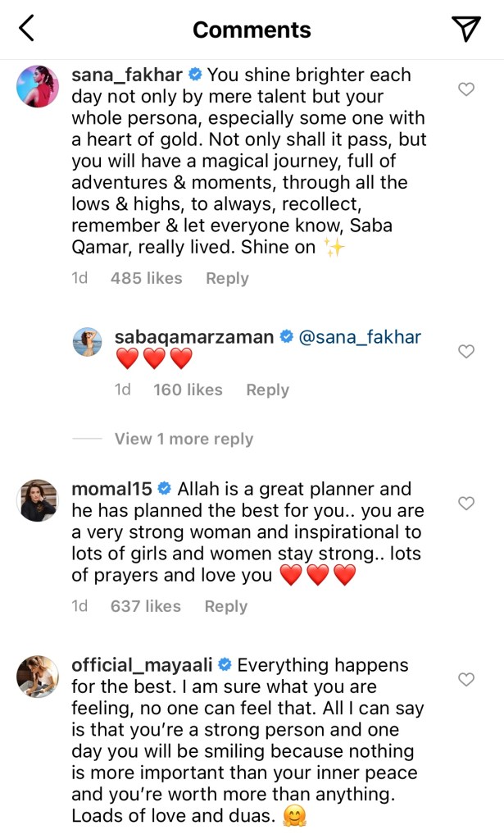Expand View 1 more reply
Image resolution: width=504 pixels, height=839 pixels.
[x=183, y=439]
